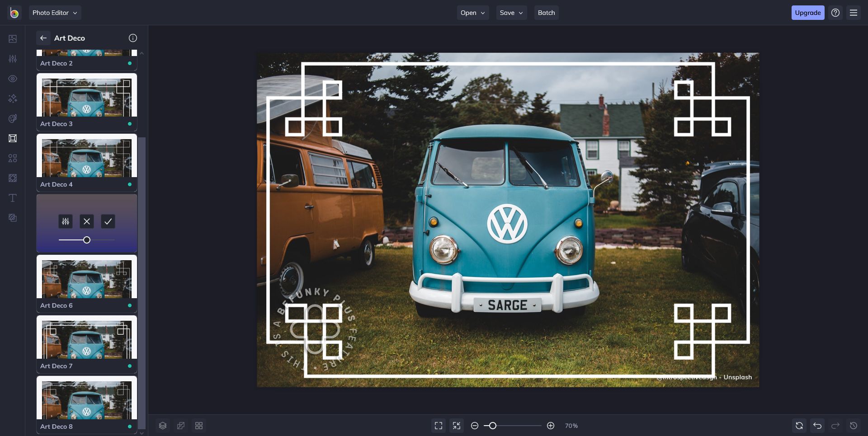Click the Art Deco 2 label

coord(56,63)
